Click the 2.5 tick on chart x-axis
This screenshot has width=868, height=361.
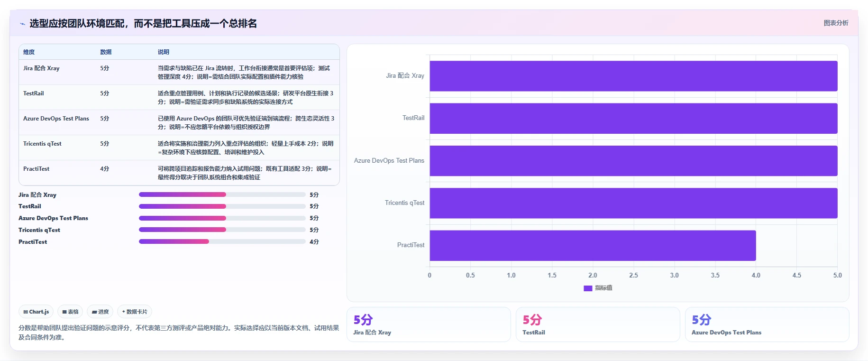coord(633,275)
